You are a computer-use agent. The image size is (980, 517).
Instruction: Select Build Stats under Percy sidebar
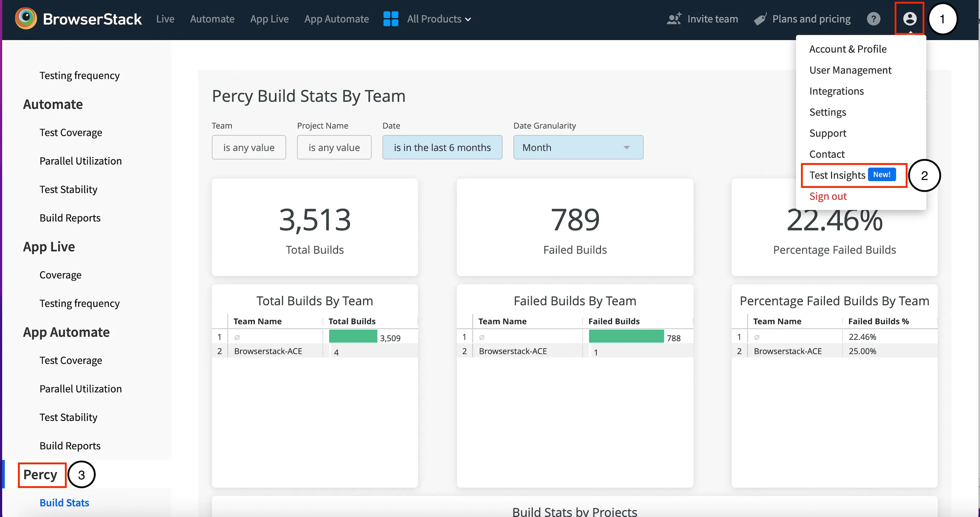64,503
